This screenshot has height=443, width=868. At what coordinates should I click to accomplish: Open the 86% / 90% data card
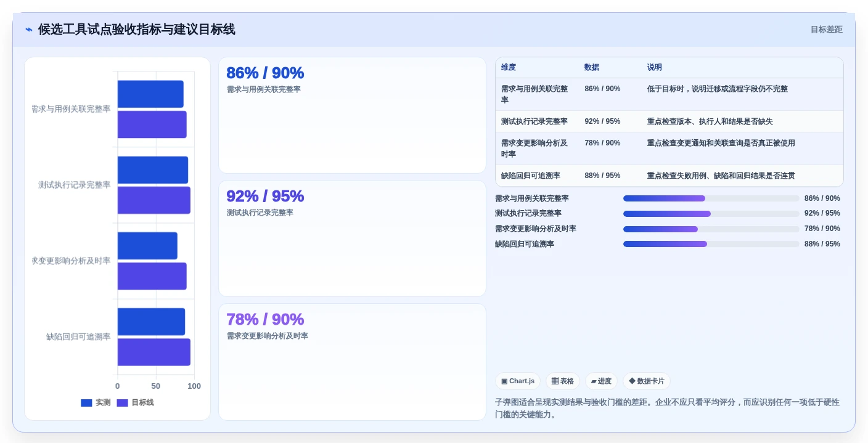pos(352,115)
